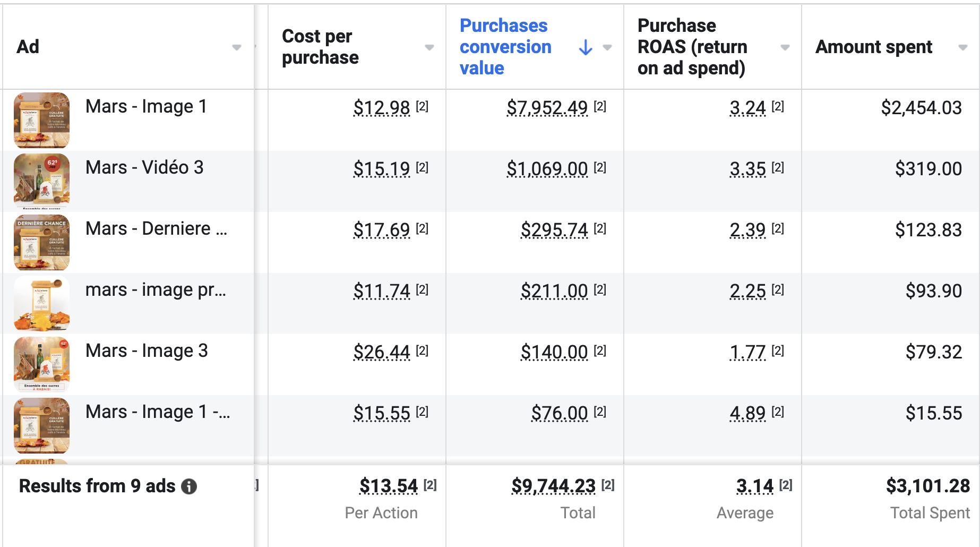The width and height of the screenshot is (980, 547).
Task: Click the mars - image pr... ad thumbnail
Action: (x=41, y=303)
